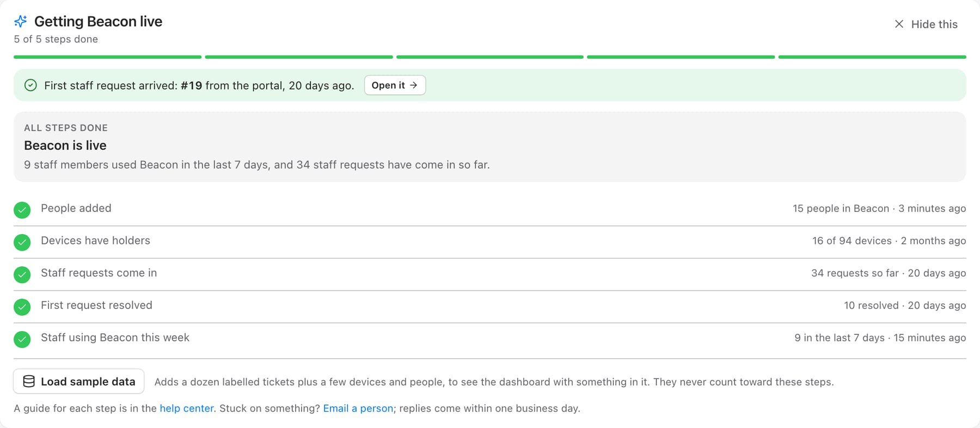Click the green check beside First request resolved
This screenshot has height=428, width=980.
pyautogui.click(x=22, y=307)
